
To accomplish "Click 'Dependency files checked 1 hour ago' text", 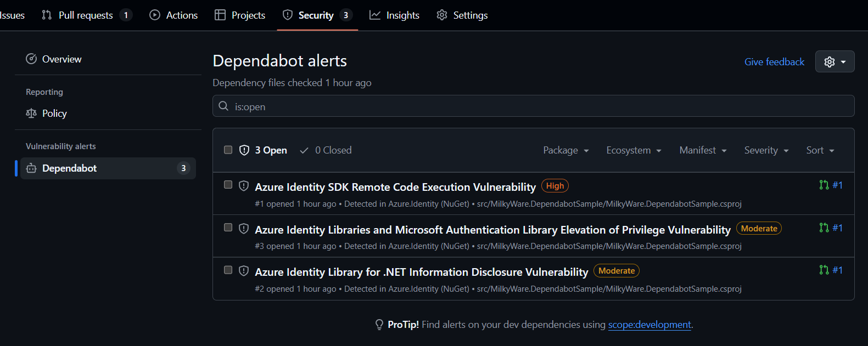I will click(x=292, y=83).
